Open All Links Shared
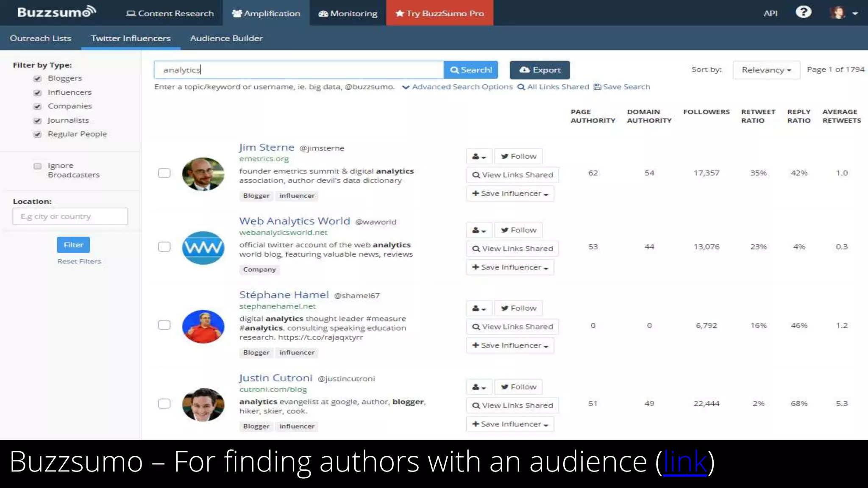 553,87
